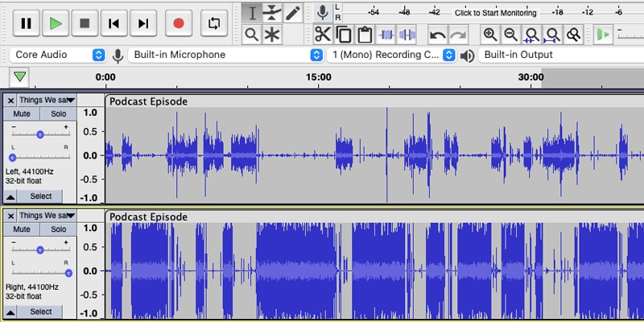Zoom in with the plus magnifier
The image size is (644, 322).
tap(490, 35)
